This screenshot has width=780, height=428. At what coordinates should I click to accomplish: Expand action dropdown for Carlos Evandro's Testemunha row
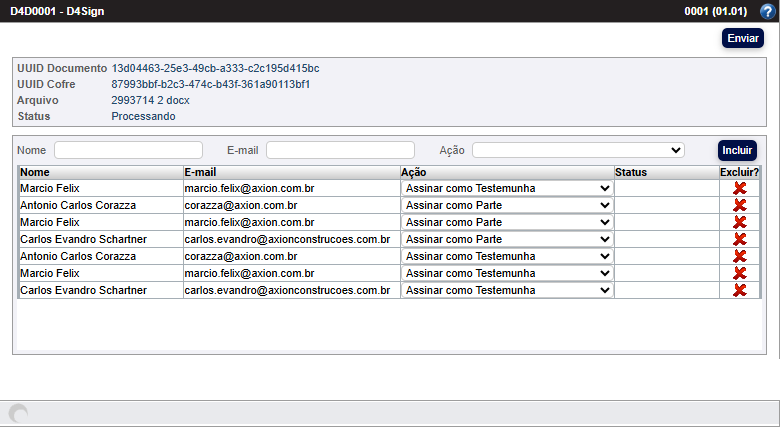(507, 290)
